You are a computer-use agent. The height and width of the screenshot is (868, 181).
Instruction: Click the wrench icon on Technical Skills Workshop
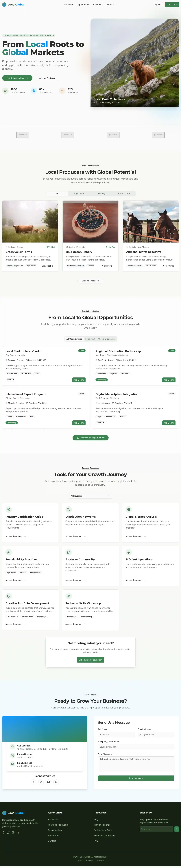click(x=69, y=596)
